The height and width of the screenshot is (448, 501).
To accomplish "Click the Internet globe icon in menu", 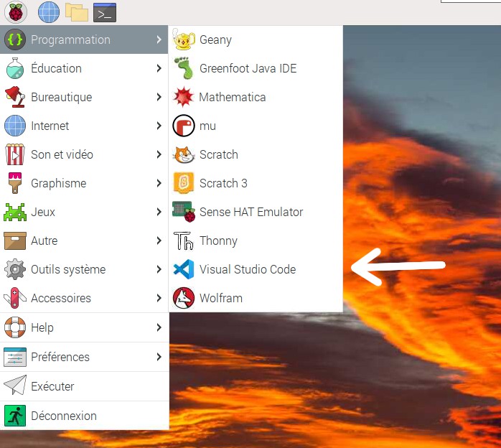I will [15, 126].
